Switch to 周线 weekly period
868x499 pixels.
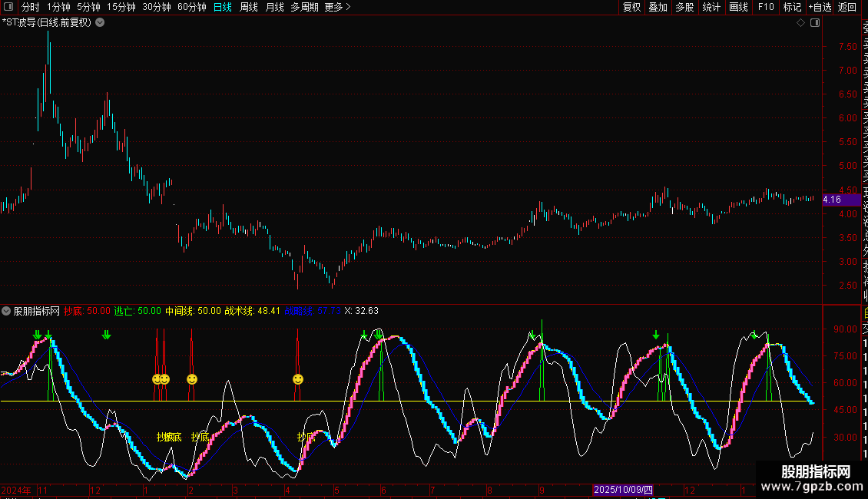point(249,7)
